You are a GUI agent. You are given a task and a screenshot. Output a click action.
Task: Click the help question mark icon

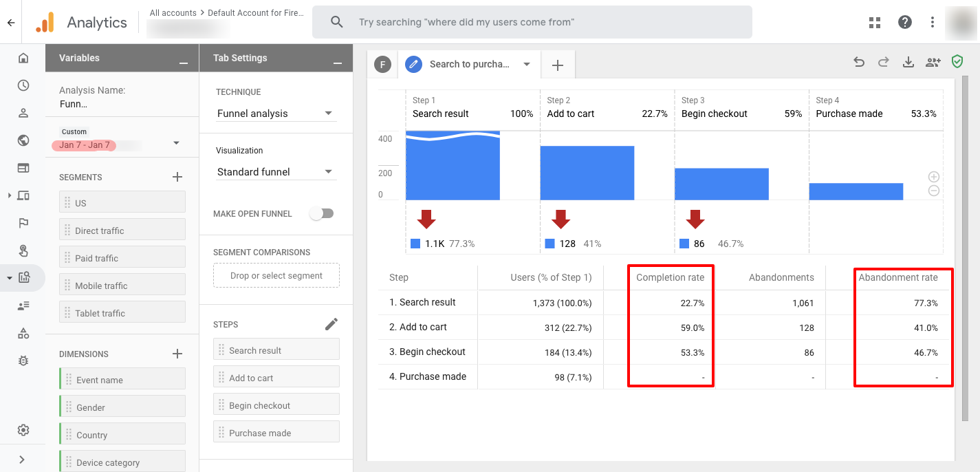click(905, 22)
